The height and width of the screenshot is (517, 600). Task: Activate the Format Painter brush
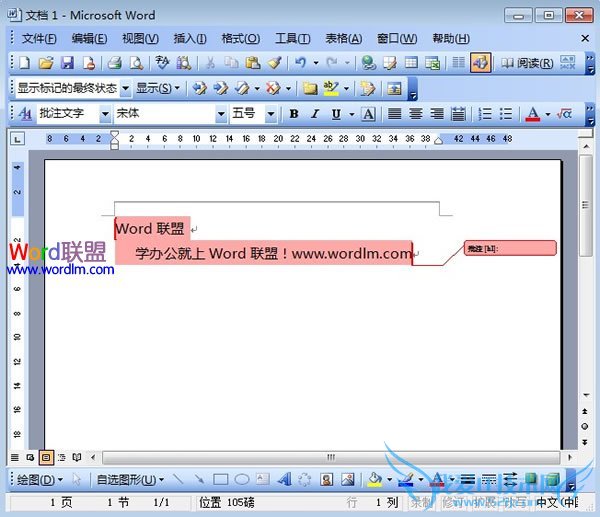click(x=274, y=62)
